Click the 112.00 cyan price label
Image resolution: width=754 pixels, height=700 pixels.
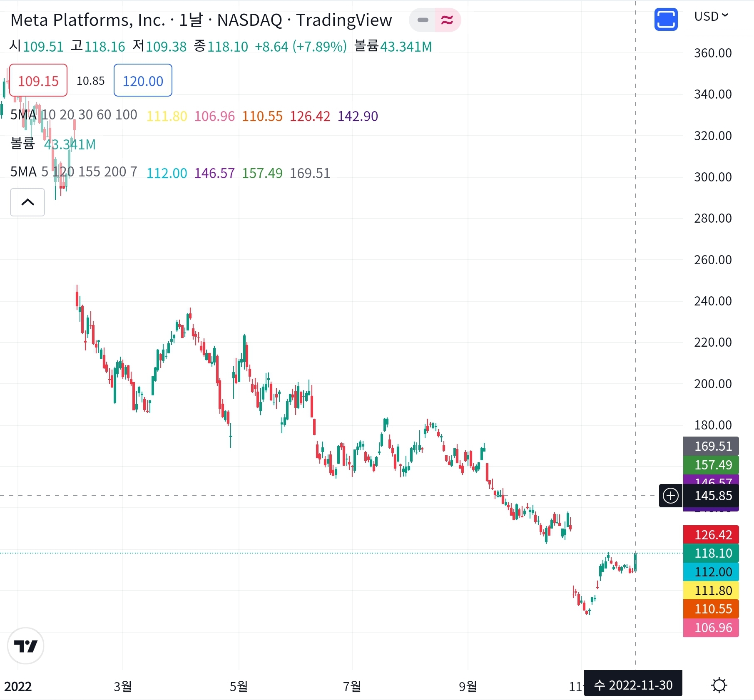pos(711,572)
